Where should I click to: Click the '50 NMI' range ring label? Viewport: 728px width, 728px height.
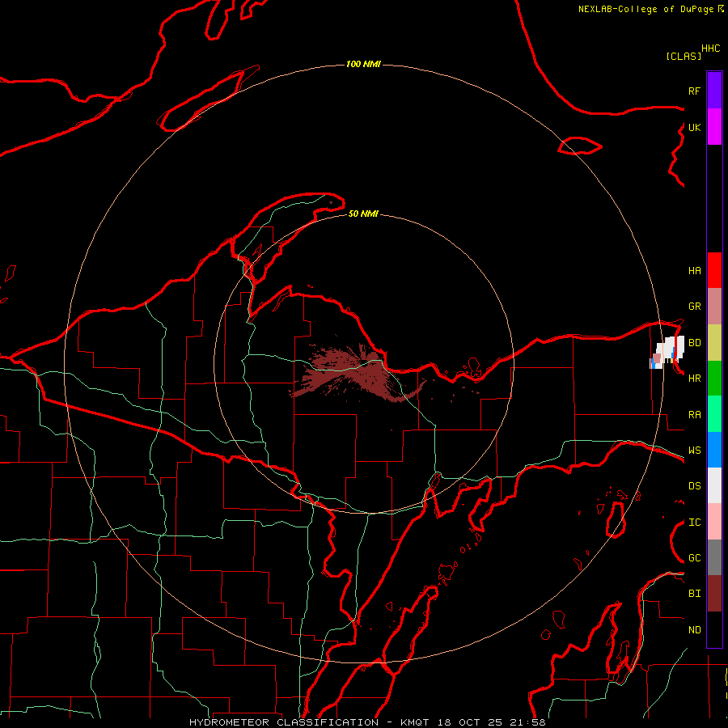pyautogui.click(x=363, y=214)
